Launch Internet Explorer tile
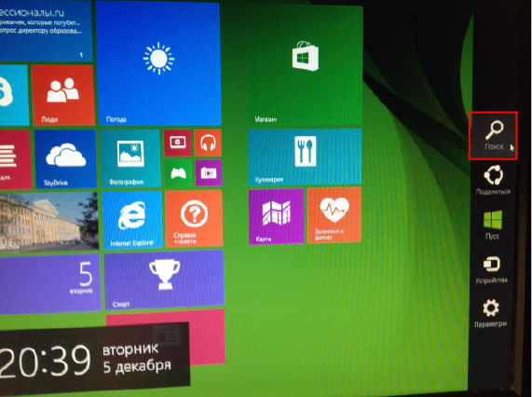 132,220
